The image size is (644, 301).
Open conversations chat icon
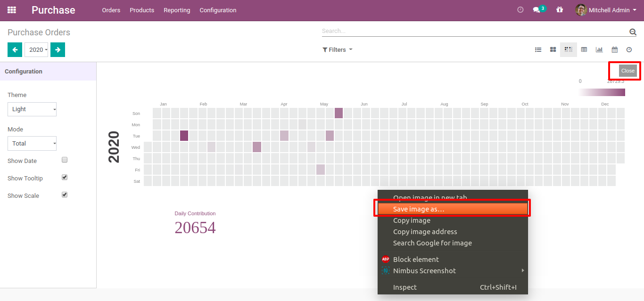536,10
